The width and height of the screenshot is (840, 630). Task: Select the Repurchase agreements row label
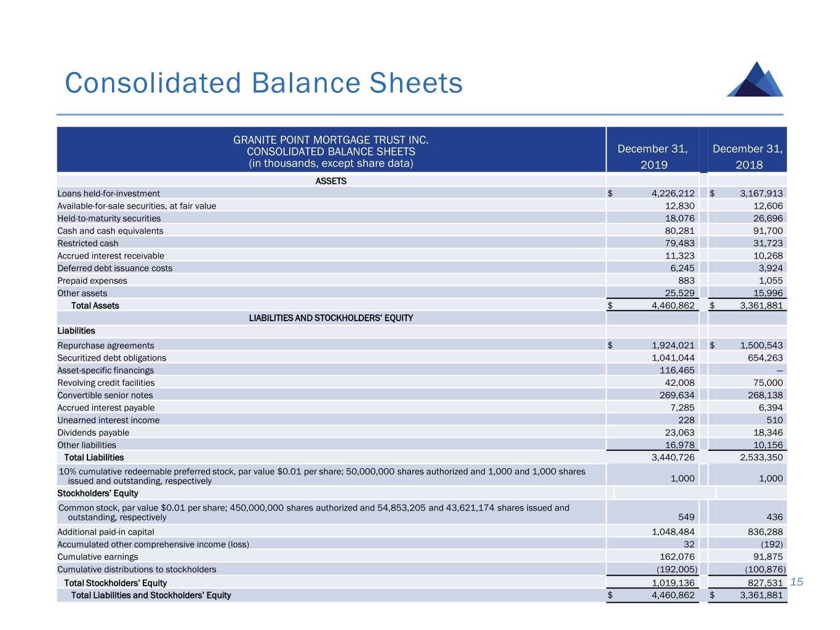click(105, 345)
